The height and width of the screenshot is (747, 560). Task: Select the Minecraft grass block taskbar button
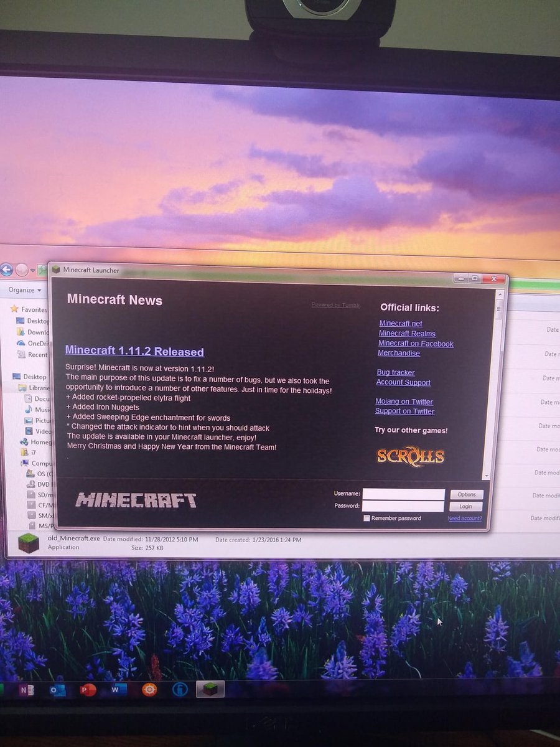click(210, 689)
